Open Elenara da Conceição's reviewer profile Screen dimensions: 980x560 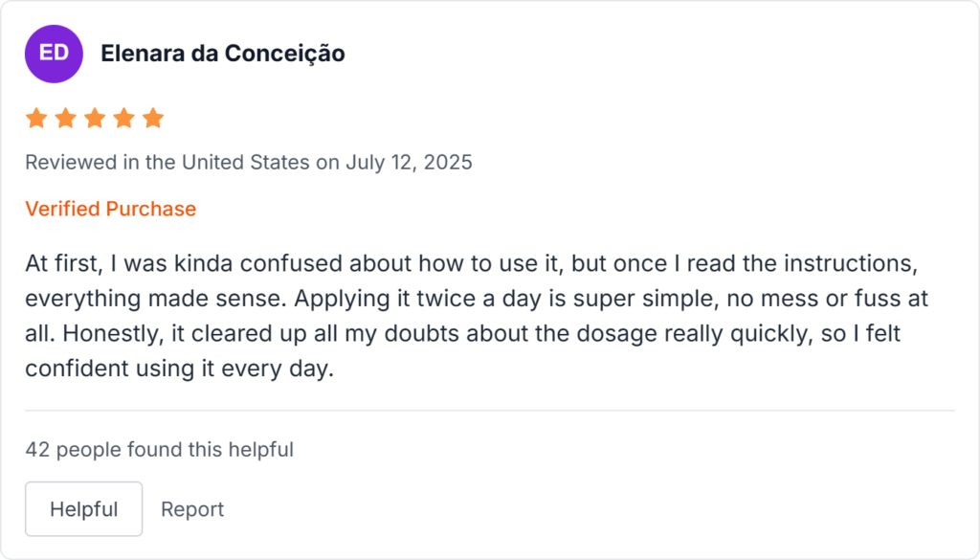[x=222, y=54]
